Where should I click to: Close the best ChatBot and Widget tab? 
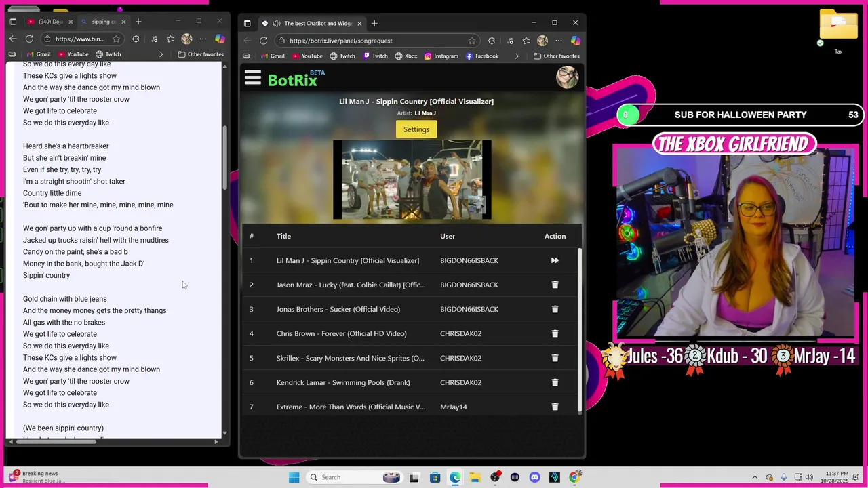point(359,23)
